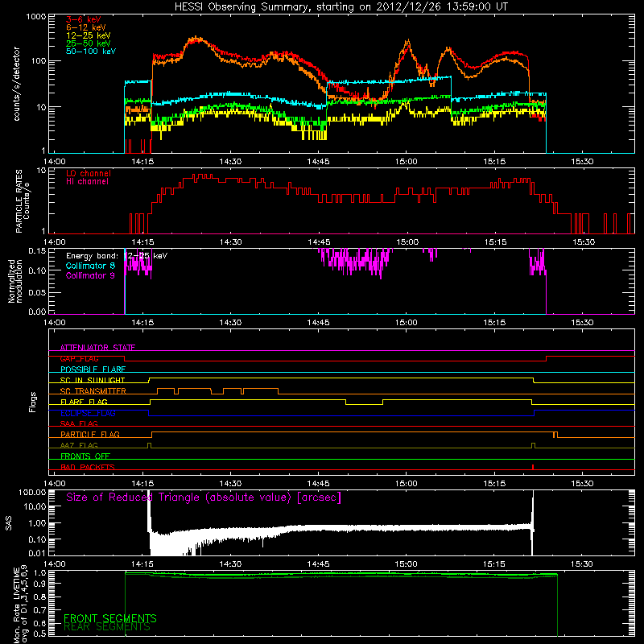The width and height of the screenshot is (644, 644).
Task: Select the Collimator 9 legend entry
Action: (x=90, y=275)
